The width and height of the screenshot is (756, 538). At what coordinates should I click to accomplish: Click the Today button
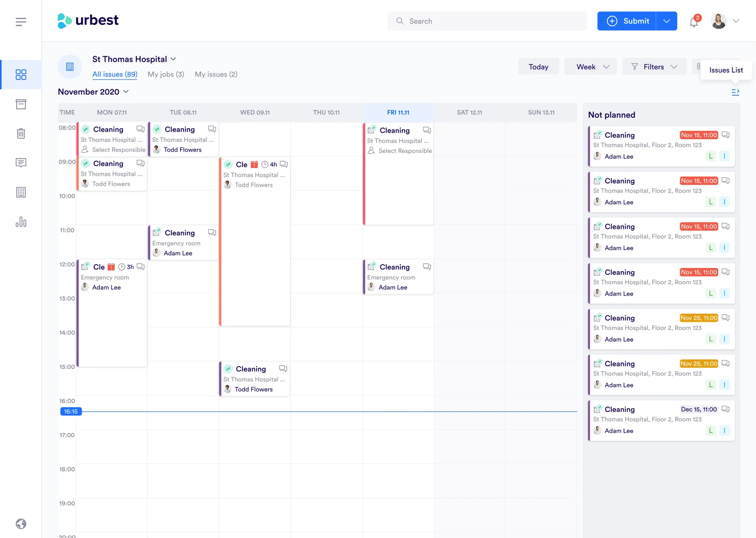[x=538, y=67]
